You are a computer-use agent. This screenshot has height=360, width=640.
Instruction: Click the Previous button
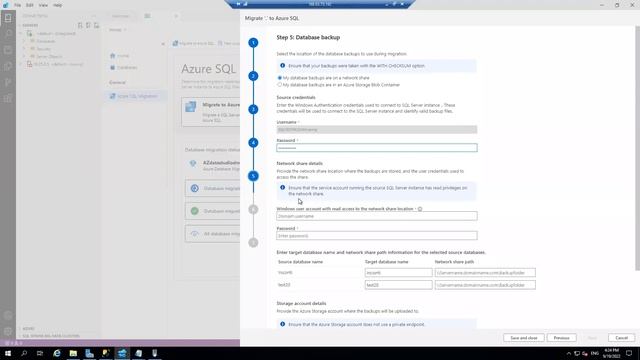click(x=562, y=338)
